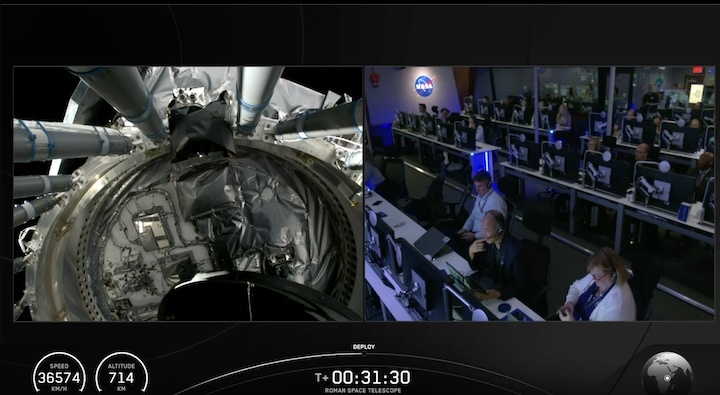Click the T+ 00:31:30 mission clock
The width and height of the screenshot is (720, 395).
[363, 378]
